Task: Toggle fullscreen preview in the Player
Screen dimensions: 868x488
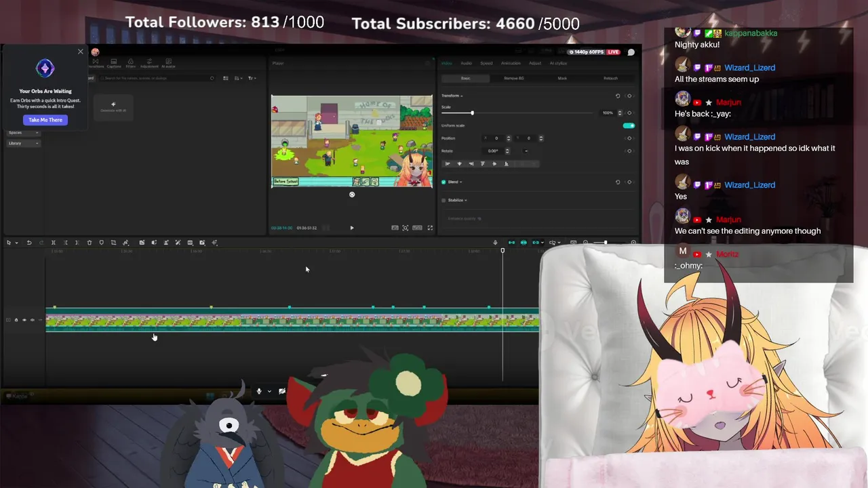Action: (430, 228)
